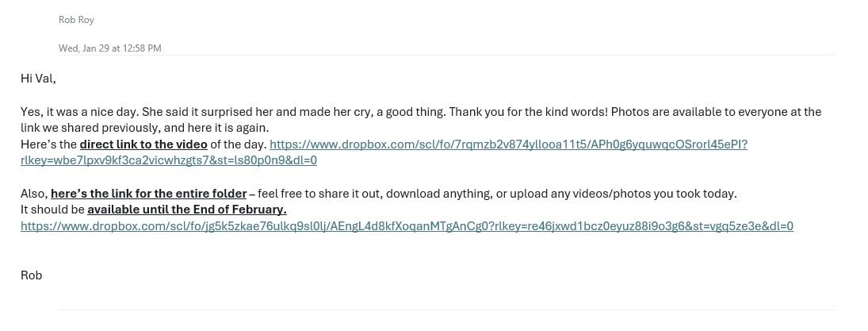Viewport: 868px width, 331px height.
Task: Open the Dropbox entire folder link jg5k5zkae76
Action: 407,226
